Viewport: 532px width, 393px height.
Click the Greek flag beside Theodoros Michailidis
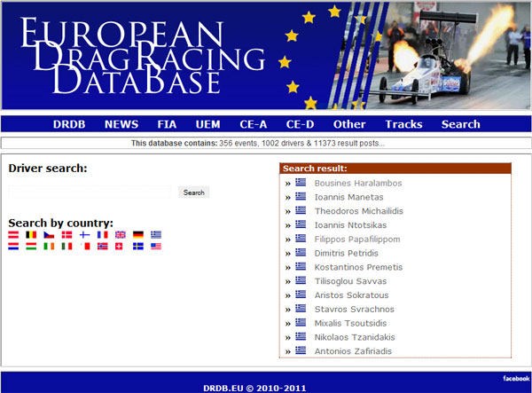[x=301, y=210]
